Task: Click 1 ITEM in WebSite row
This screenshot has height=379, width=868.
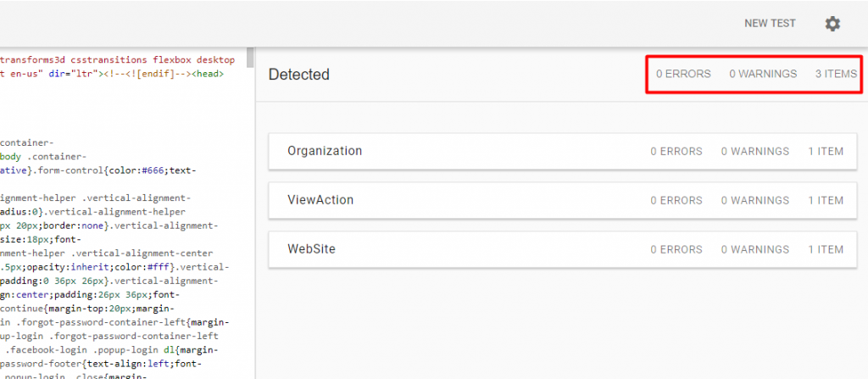Action: coord(826,250)
